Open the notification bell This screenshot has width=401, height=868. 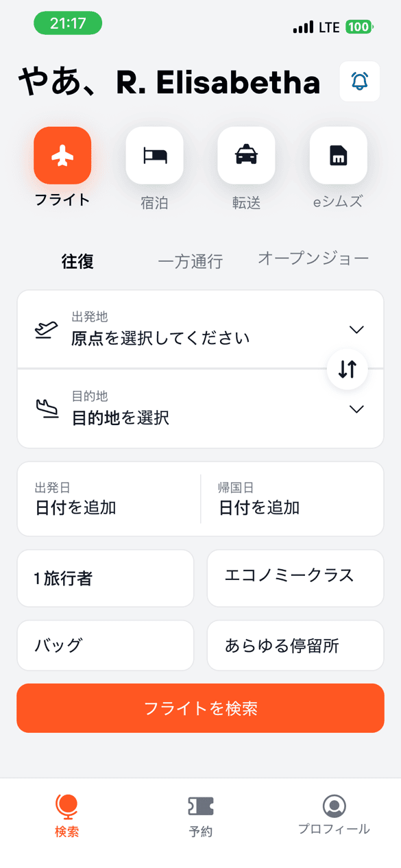(x=359, y=81)
